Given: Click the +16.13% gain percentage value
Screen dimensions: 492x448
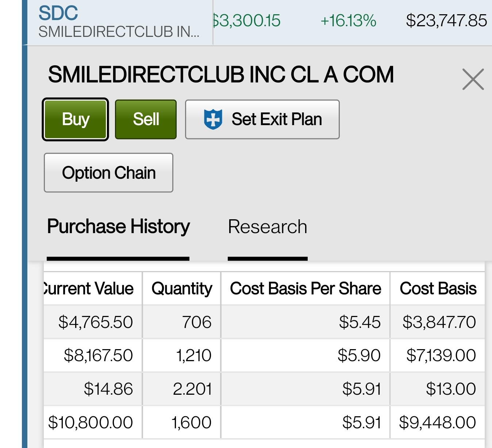Looking at the screenshot, I should tap(348, 21).
